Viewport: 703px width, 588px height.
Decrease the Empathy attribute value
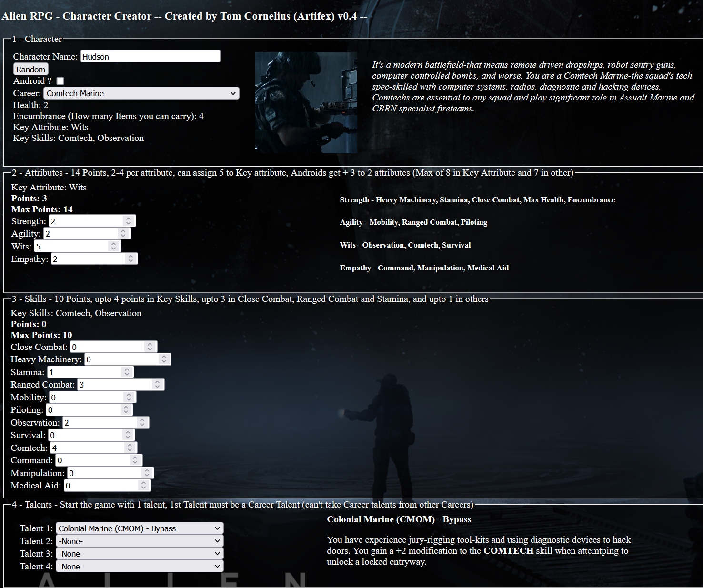pyautogui.click(x=131, y=260)
